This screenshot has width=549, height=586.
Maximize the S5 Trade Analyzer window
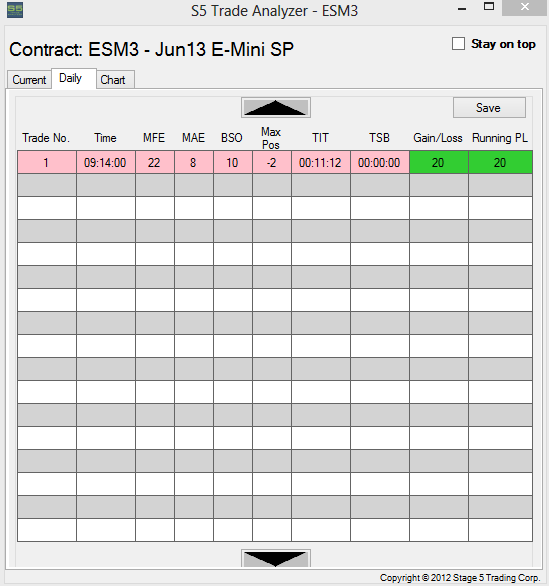[489, 7]
